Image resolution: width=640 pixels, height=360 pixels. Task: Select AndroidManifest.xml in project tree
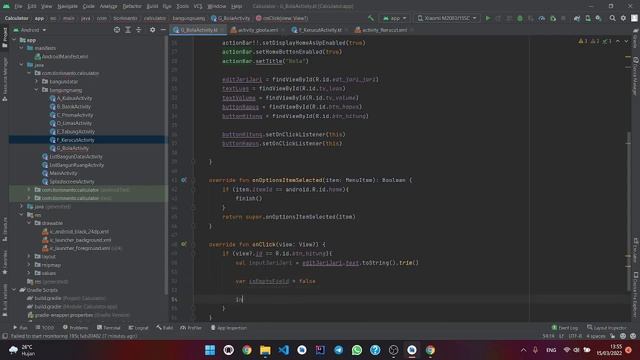(x=61, y=57)
